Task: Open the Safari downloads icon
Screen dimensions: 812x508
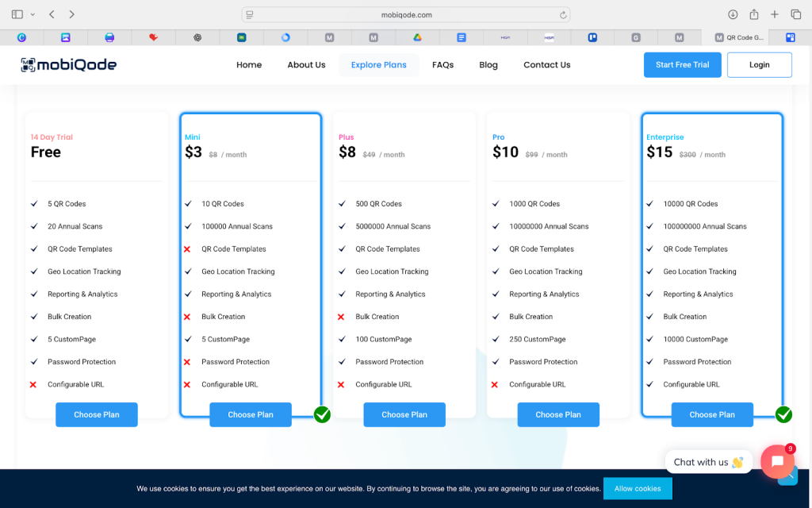Action: 733,14
